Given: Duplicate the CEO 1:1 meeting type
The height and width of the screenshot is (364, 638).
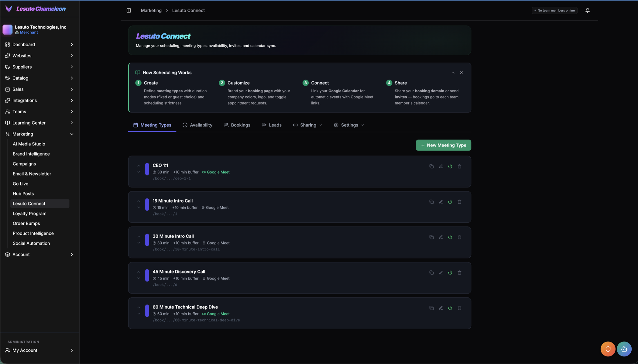Looking at the screenshot, I should pos(432,166).
